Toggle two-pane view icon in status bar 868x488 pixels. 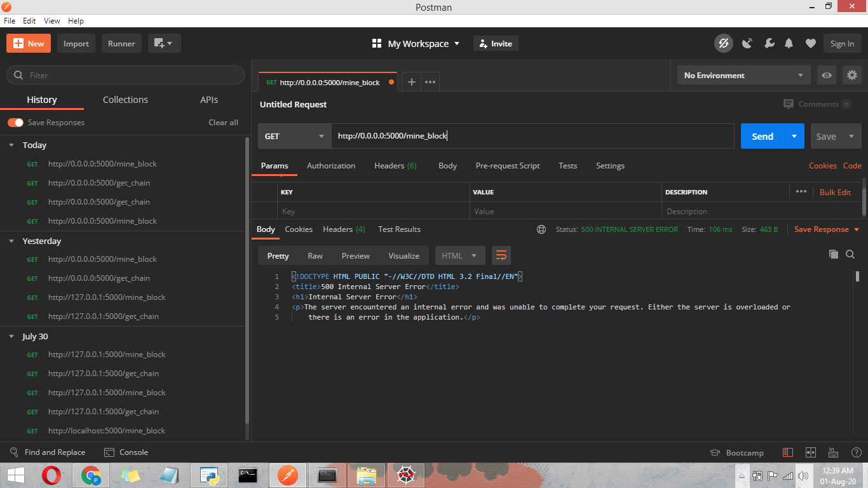coord(810,452)
